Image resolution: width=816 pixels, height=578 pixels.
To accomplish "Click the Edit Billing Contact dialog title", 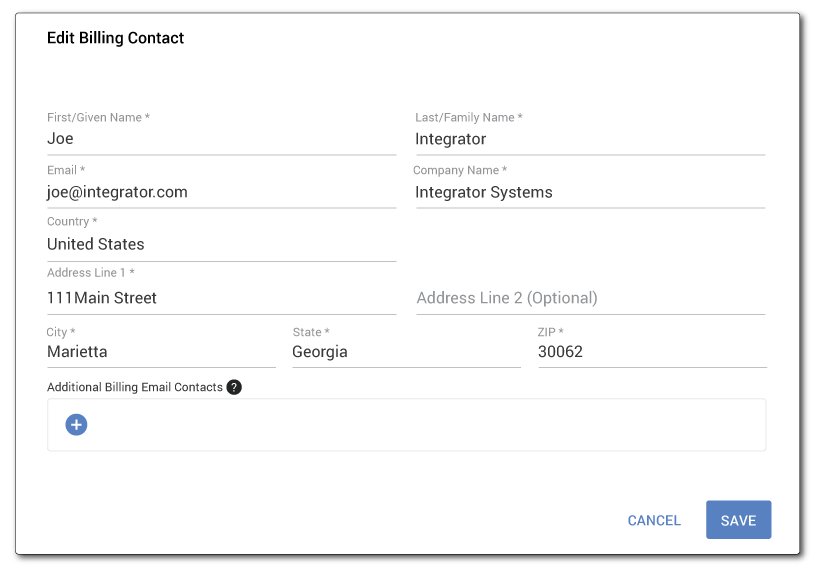I will click(115, 38).
